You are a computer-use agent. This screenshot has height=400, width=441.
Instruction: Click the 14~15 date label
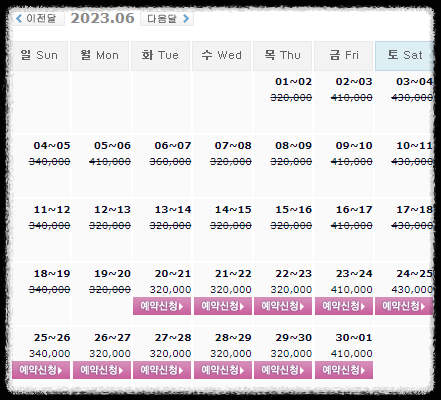click(233, 210)
